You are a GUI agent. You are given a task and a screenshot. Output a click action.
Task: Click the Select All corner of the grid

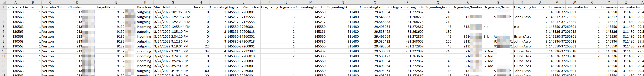3,2
